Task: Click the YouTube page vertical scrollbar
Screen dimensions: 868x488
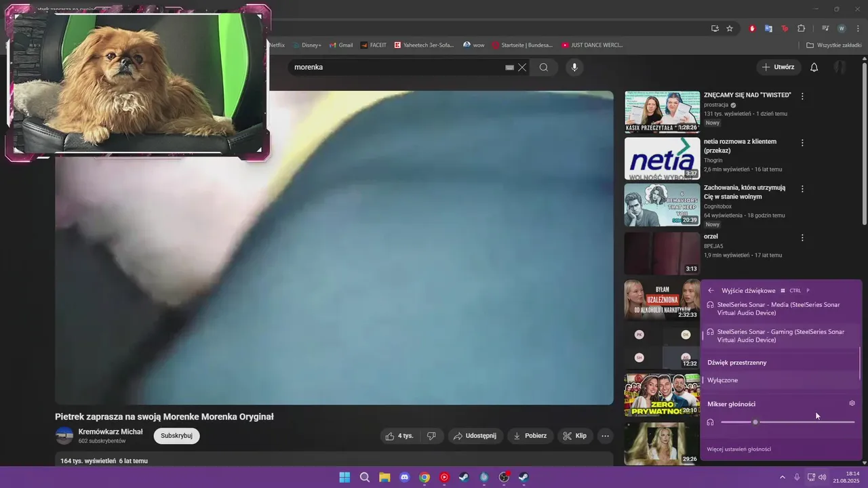Action: 864,144
